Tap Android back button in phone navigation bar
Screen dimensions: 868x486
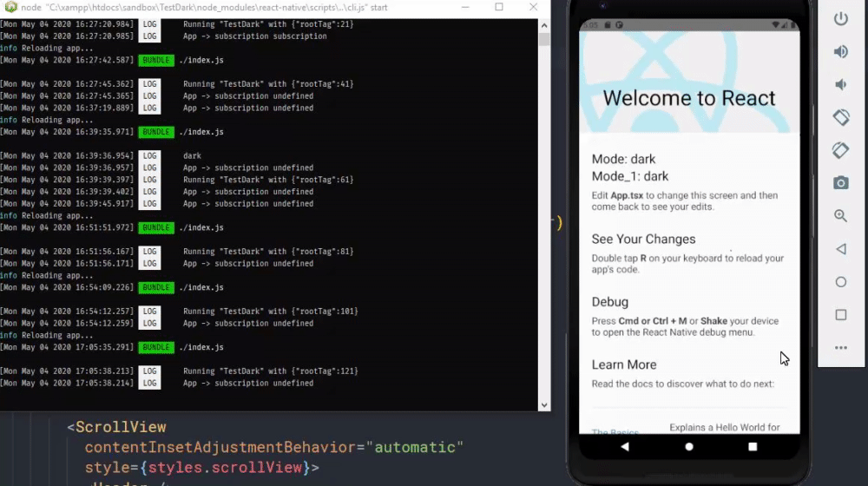(x=624, y=447)
